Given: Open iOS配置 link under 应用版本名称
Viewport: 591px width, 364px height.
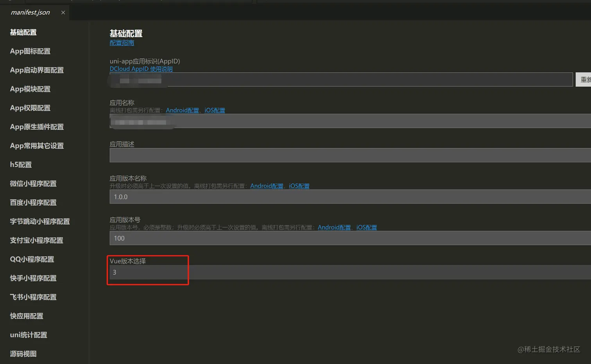Looking at the screenshot, I should 299,186.
